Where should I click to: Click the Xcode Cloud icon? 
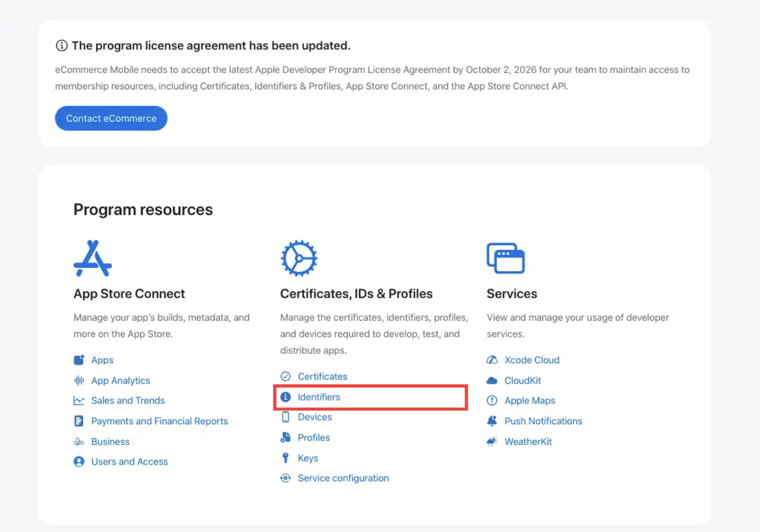[x=492, y=360]
